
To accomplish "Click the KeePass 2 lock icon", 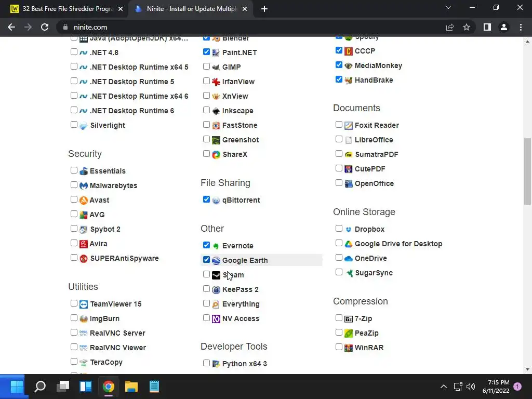I will [216, 290].
